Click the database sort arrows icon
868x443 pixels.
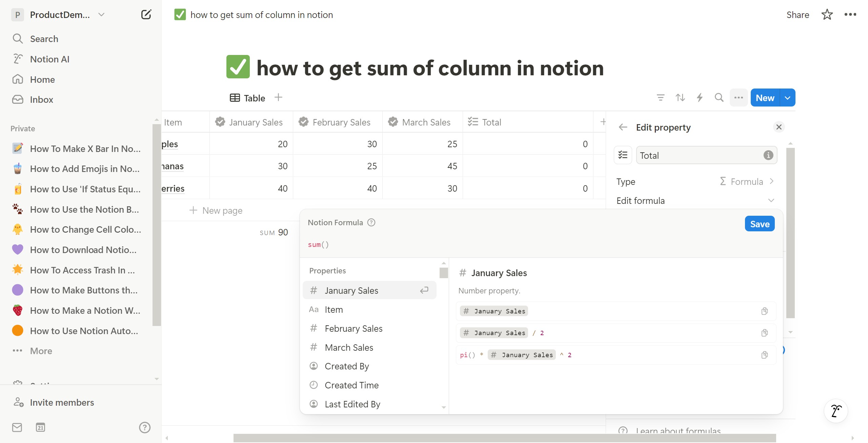(x=680, y=98)
